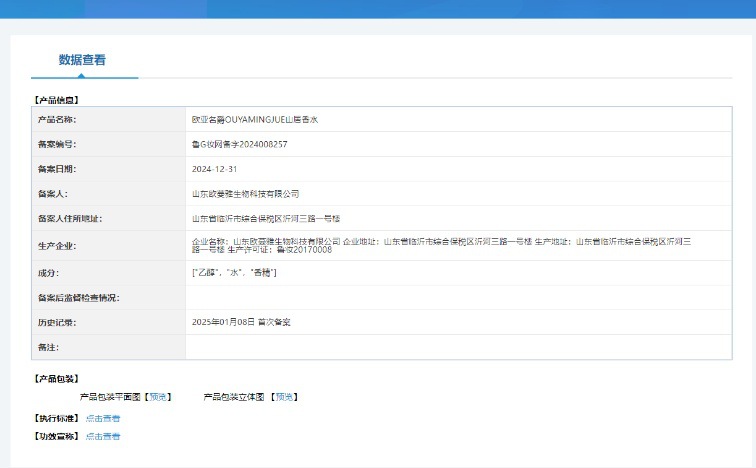Select the product name OUYAMINGJUE value text
The width and height of the screenshot is (756, 468).
pos(255,120)
